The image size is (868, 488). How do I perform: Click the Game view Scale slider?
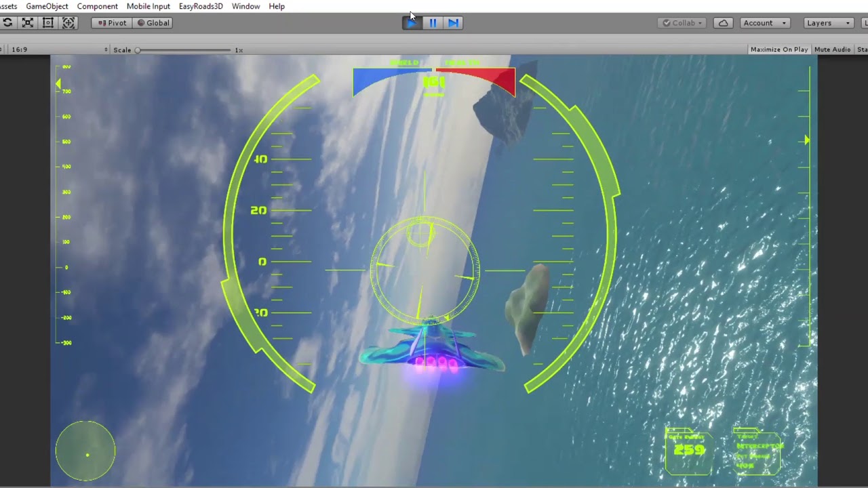pyautogui.click(x=184, y=50)
